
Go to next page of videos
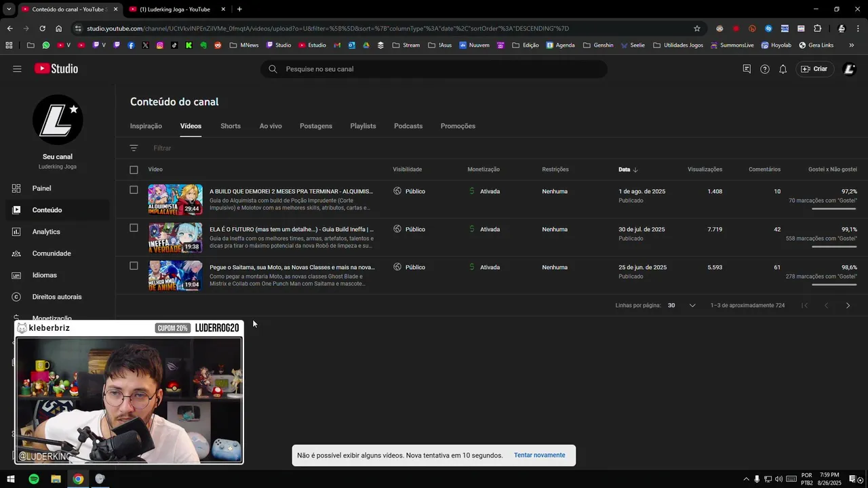coord(848,306)
